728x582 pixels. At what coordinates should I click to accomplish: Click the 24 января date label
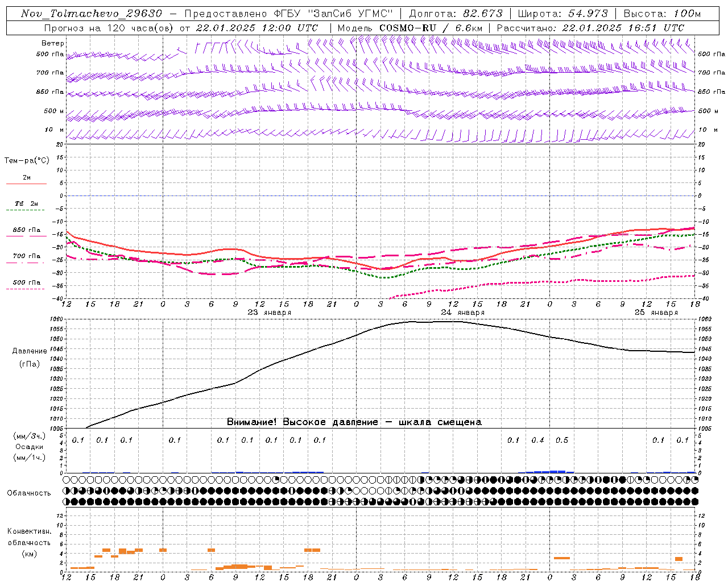462,312
